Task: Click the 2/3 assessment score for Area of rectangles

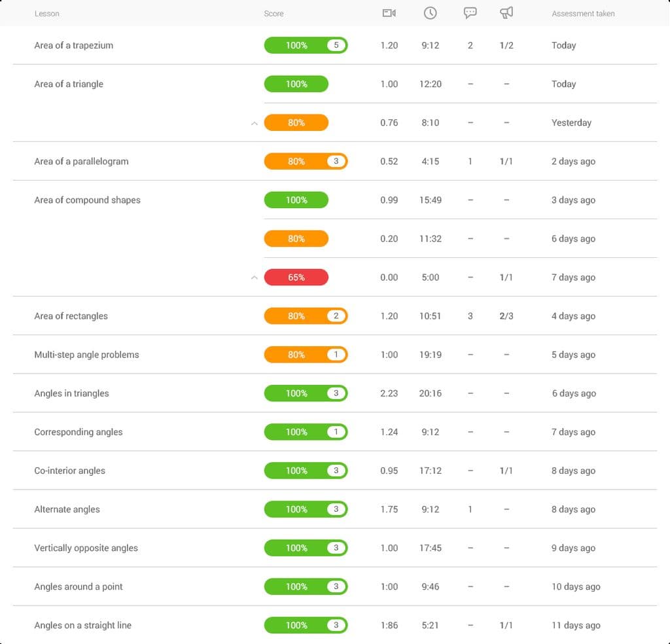Action: [x=506, y=315]
